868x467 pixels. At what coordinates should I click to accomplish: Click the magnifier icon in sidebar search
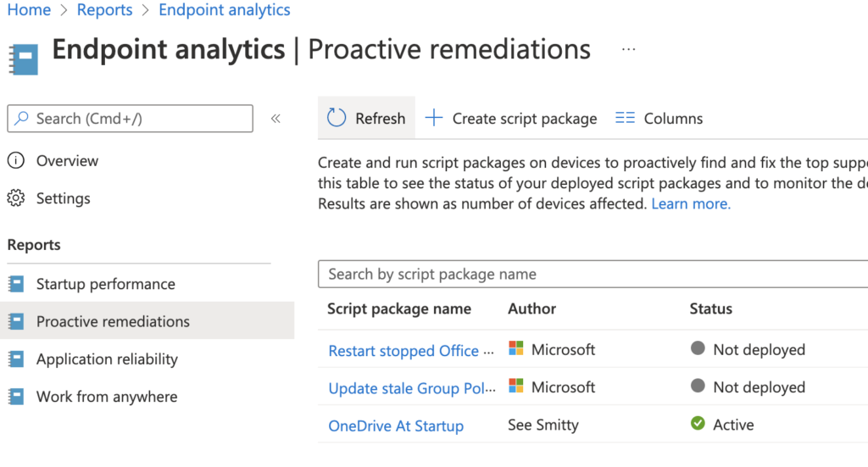[x=21, y=118]
